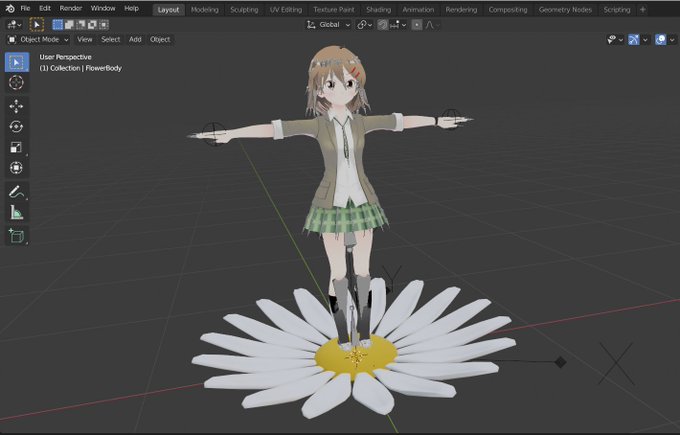Switch to the Geometry Nodes workspace tab
The image size is (680, 435).
pos(565,10)
